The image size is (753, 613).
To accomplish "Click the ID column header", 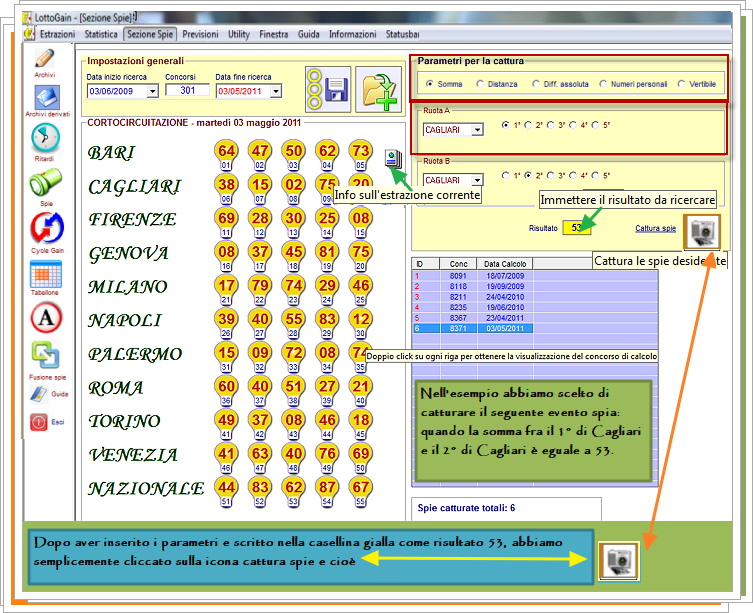I will coord(425,264).
